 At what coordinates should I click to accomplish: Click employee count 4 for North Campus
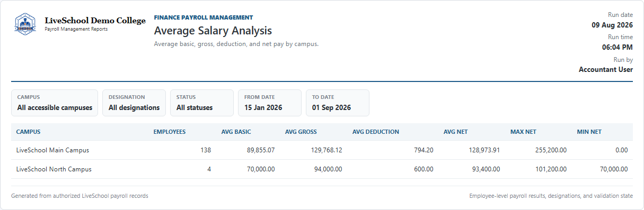click(209, 169)
